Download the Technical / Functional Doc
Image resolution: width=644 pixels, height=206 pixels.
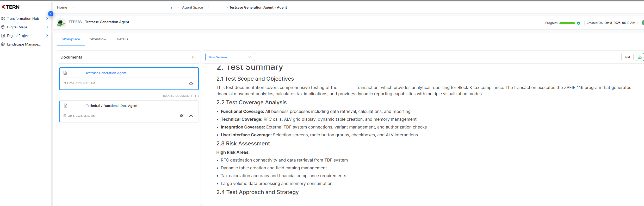(191, 115)
